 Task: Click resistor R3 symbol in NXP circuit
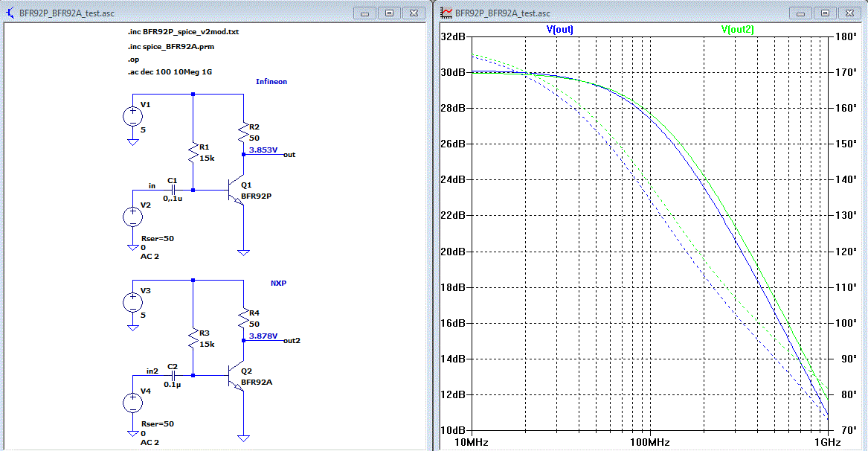point(193,339)
